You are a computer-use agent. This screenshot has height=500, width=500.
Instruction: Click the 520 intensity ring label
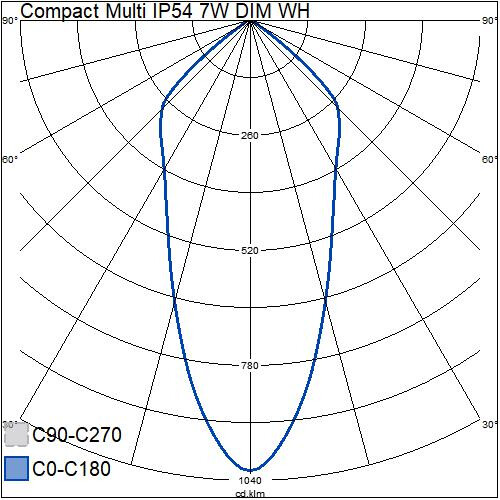(250, 251)
